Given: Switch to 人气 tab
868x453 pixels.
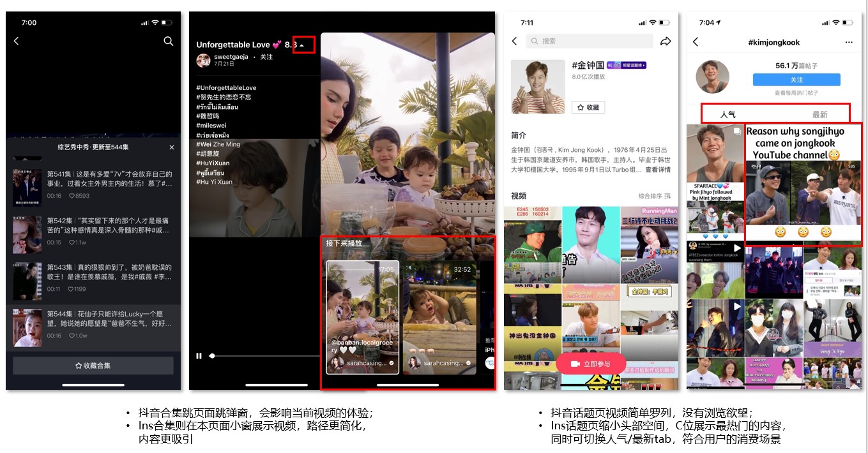Looking at the screenshot, I should coord(728,114).
